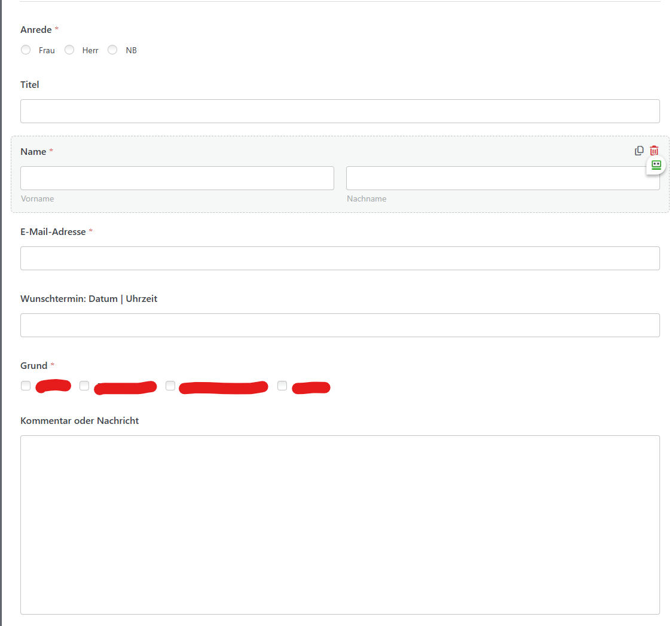The image size is (672, 626).
Task: Focus the Titel text field
Action: coord(340,111)
